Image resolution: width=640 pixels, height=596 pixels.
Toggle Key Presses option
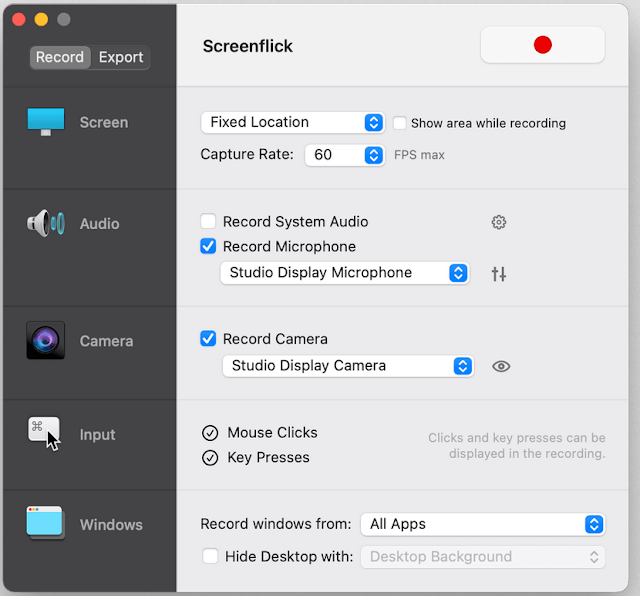[210, 458]
